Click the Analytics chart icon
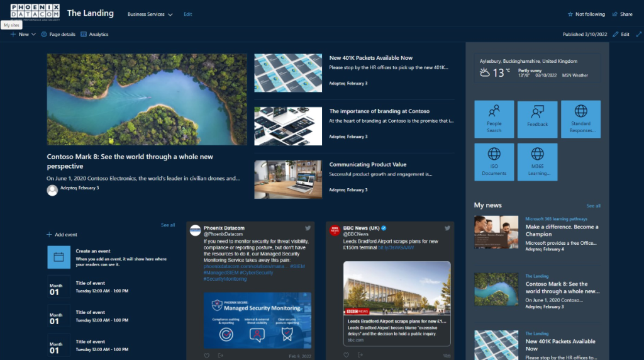 point(84,35)
